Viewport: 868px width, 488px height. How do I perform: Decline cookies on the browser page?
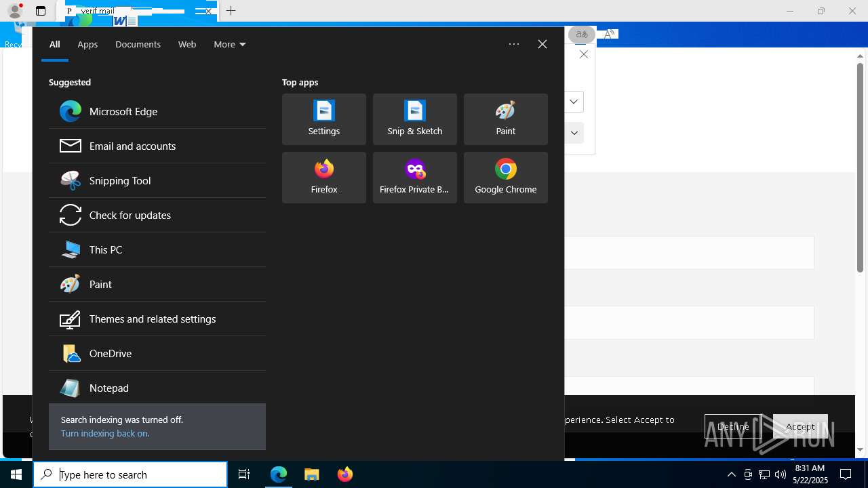pos(733,426)
